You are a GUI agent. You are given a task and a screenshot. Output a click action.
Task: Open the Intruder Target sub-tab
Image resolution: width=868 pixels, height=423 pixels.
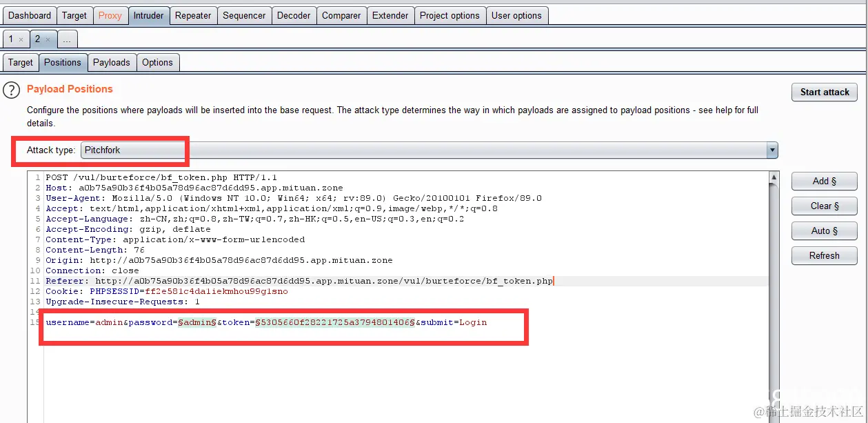[21, 62]
